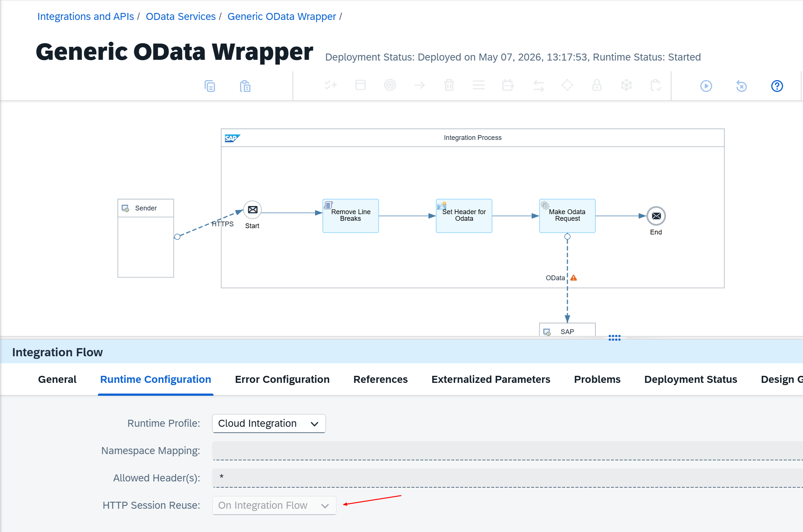Click the Namespace Mapping input field
Image resolution: width=803 pixels, height=532 pixels.
(508, 451)
